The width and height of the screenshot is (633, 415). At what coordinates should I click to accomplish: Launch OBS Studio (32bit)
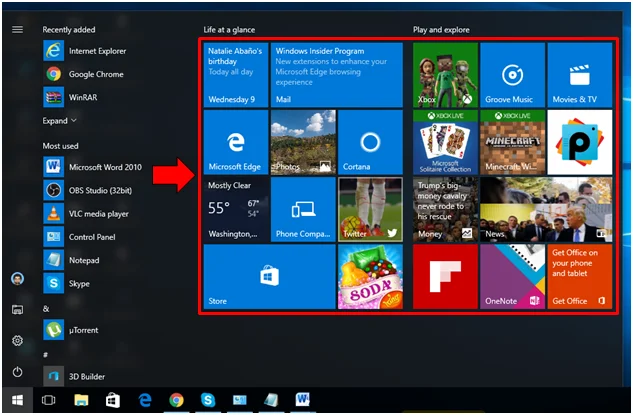coord(88,190)
